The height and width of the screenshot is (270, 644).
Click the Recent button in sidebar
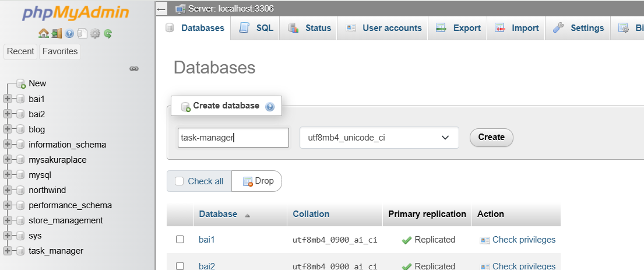[x=20, y=52]
